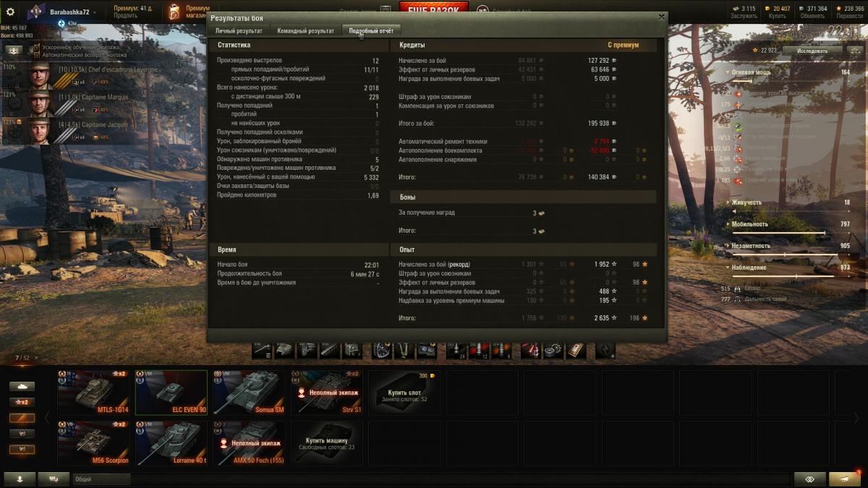Switch to Командный результат tab

pyautogui.click(x=305, y=31)
